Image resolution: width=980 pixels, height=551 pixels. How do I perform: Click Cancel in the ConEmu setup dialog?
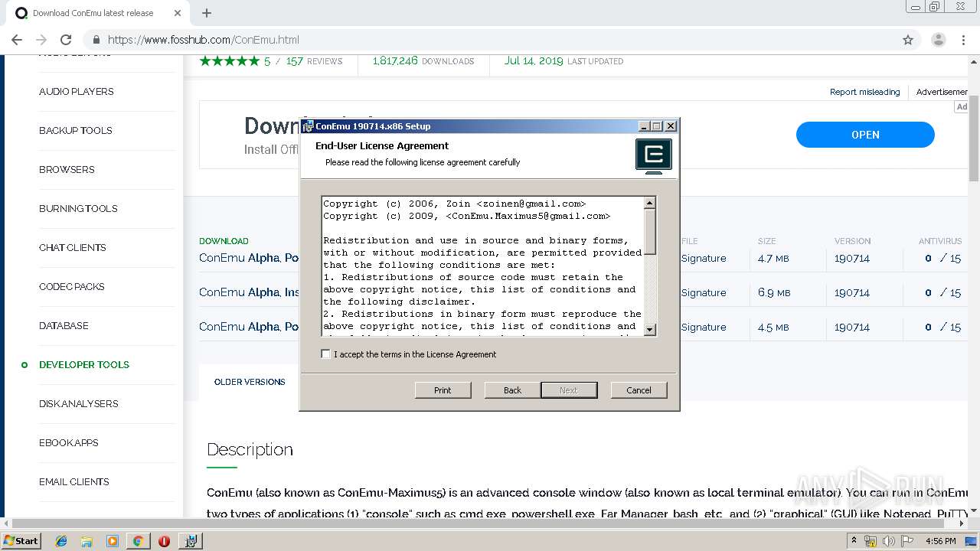click(639, 390)
